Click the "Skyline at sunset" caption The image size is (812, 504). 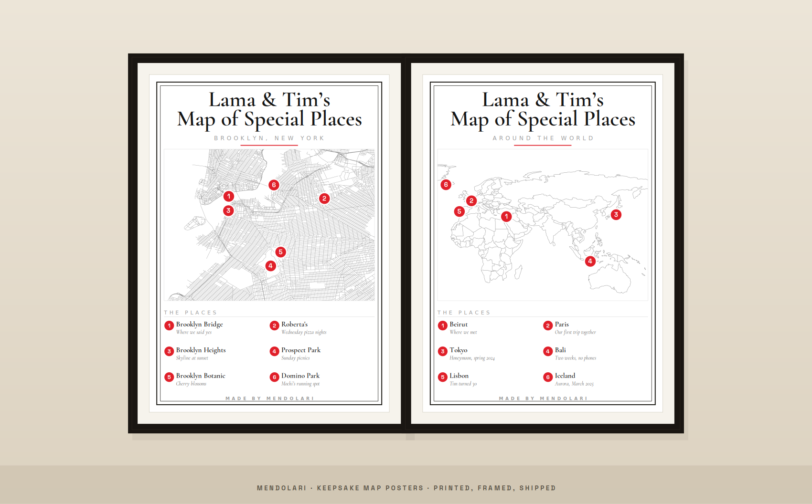[x=192, y=358]
